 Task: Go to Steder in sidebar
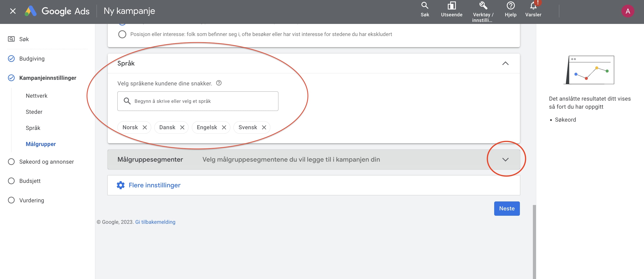(34, 112)
